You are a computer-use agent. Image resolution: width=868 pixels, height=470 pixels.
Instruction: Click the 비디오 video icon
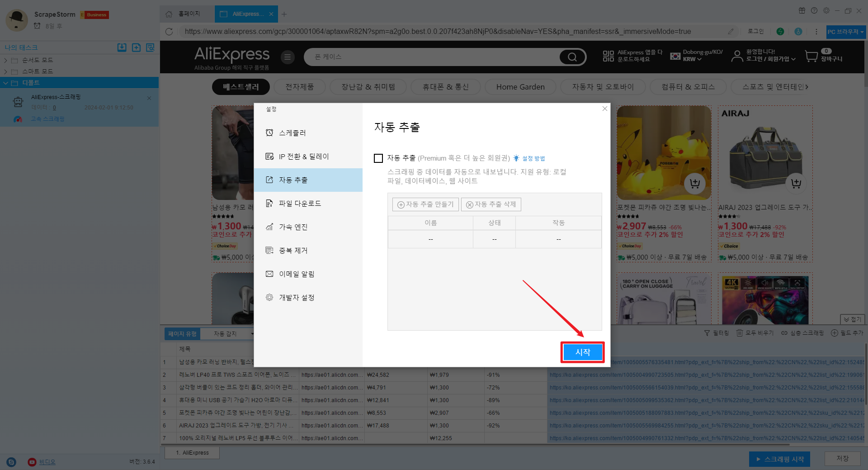pos(32,462)
